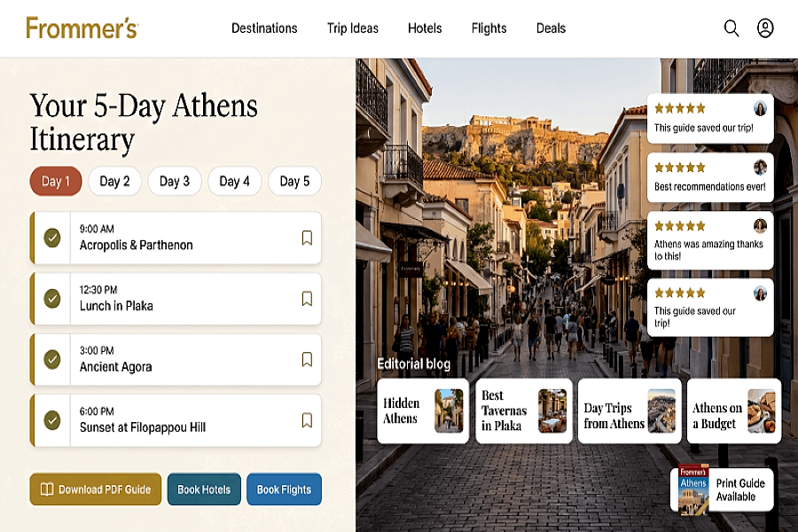Click Athens on a Budget thumbnail image

click(x=762, y=411)
